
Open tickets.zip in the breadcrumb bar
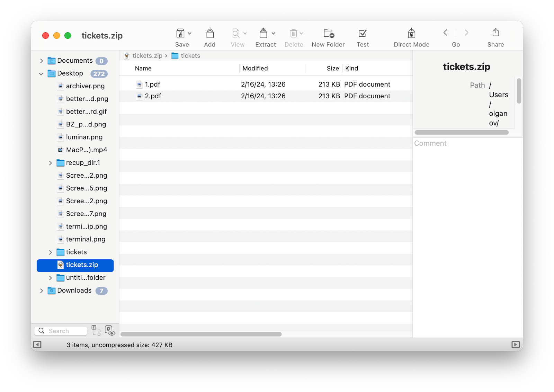pos(147,55)
